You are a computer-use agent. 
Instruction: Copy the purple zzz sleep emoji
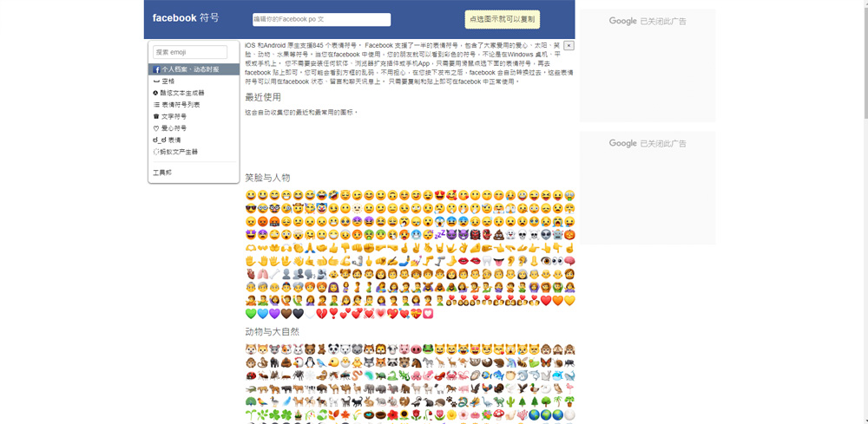(439, 234)
